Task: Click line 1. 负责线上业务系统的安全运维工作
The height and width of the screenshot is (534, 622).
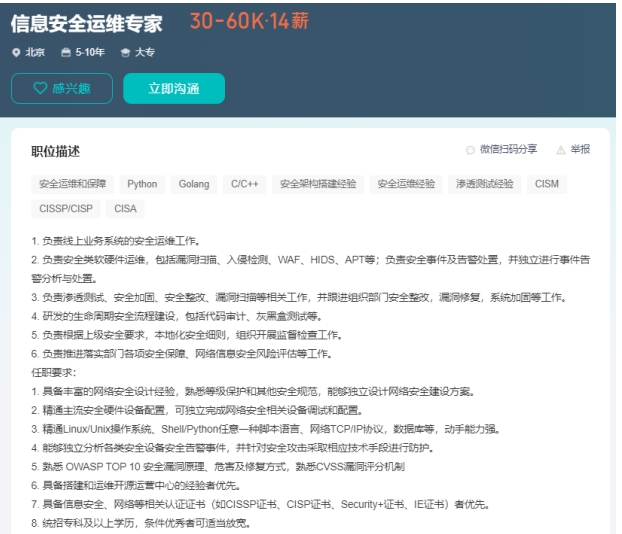Action: click(116, 241)
